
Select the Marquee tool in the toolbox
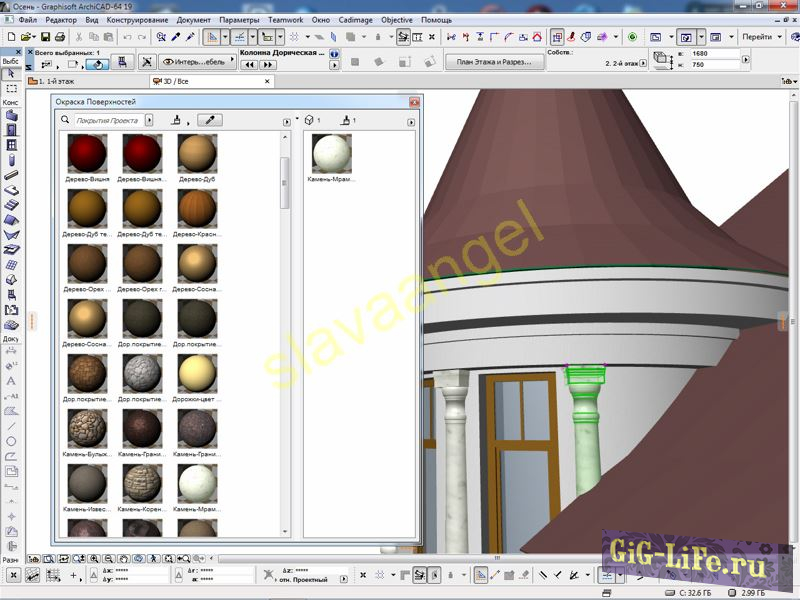(11, 89)
